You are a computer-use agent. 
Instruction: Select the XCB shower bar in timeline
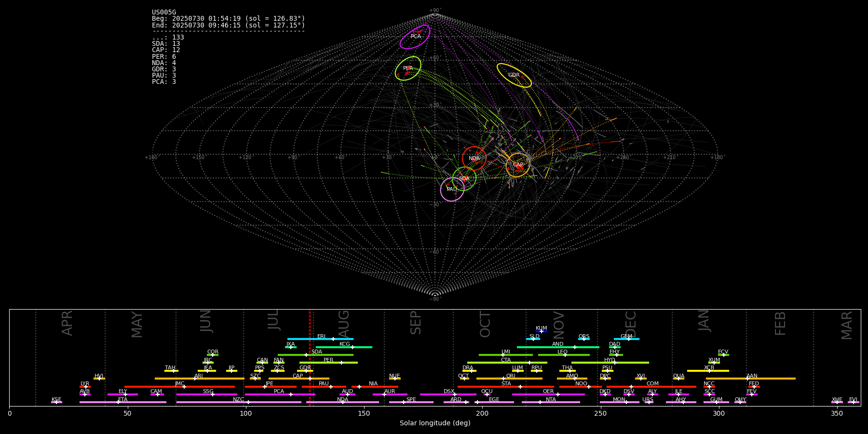coord(708,370)
